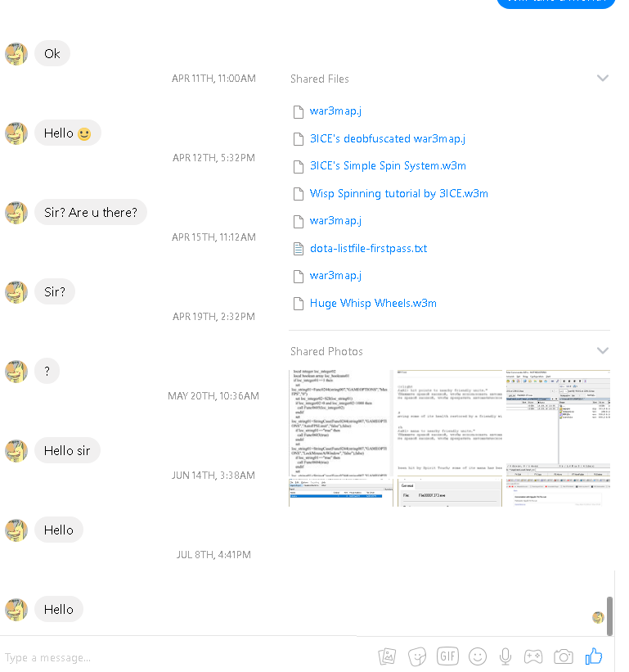
Task: Click the microphone voice message icon
Action: [x=505, y=656]
